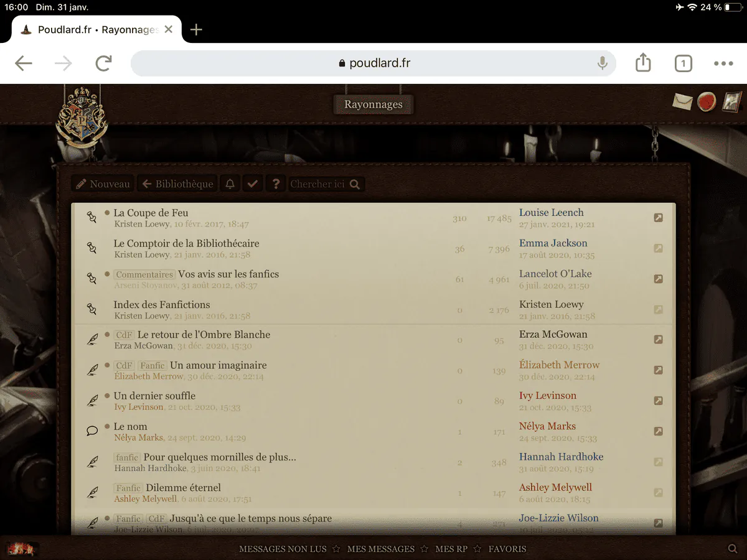Click Fanfic tag beside Un amour imaginaire

(x=152, y=366)
